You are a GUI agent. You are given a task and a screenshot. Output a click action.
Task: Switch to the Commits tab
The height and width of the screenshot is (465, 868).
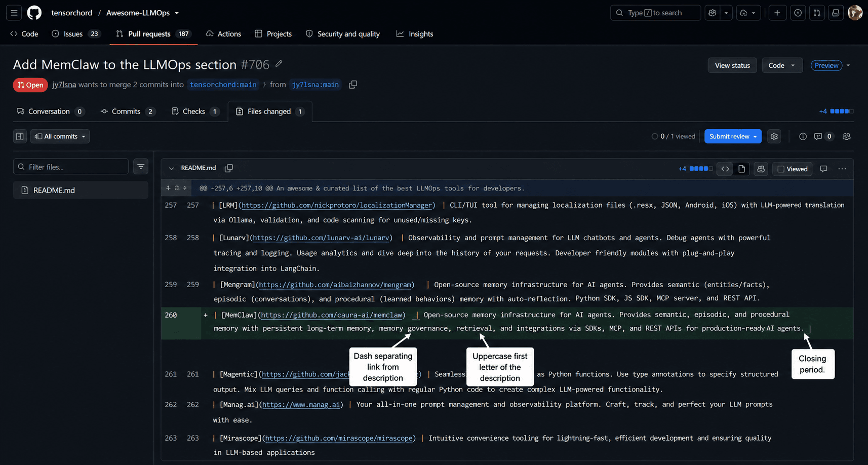click(x=128, y=111)
